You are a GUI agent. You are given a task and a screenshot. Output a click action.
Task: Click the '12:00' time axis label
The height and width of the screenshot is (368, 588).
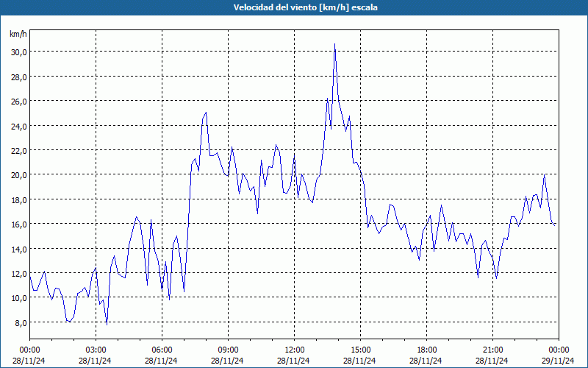295,350
